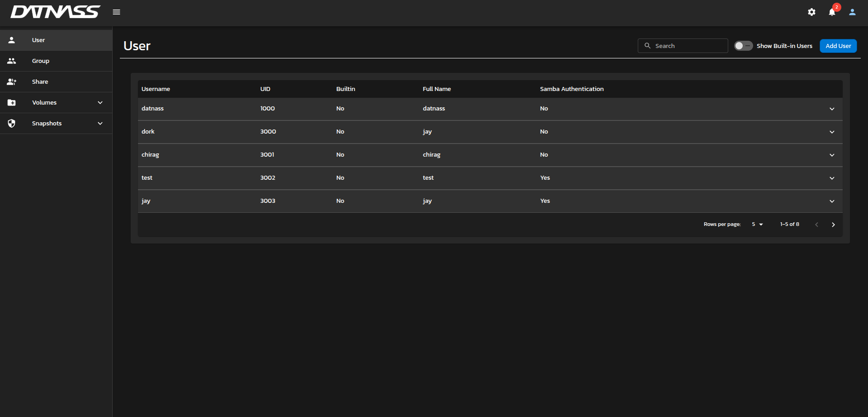Click the Volumes folder icon in sidebar
Screen dimensions: 868x417
tap(12, 103)
